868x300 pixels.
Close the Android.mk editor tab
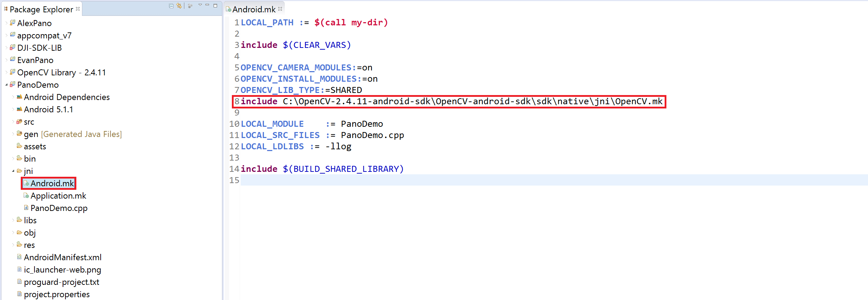click(x=280, y=9)
